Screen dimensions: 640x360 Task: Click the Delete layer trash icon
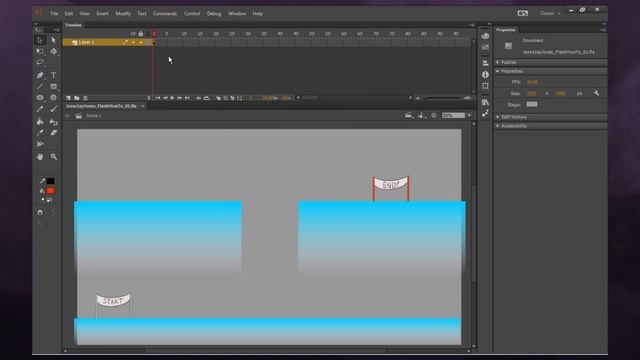click(x=85, y=98)
